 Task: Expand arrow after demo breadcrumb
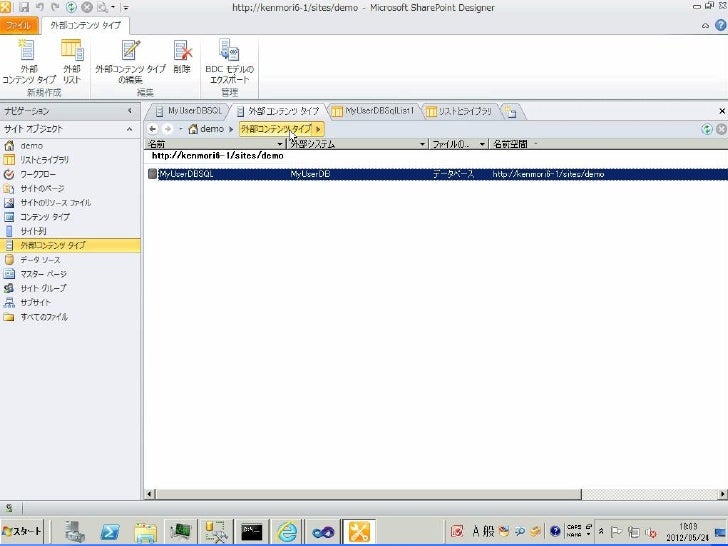click(x=231, y=129)
